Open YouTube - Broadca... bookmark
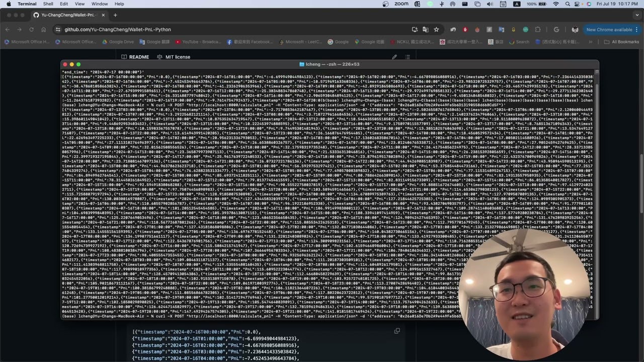Image resolution: width=644 pixels, height=362 pixels. click(198, 42)
